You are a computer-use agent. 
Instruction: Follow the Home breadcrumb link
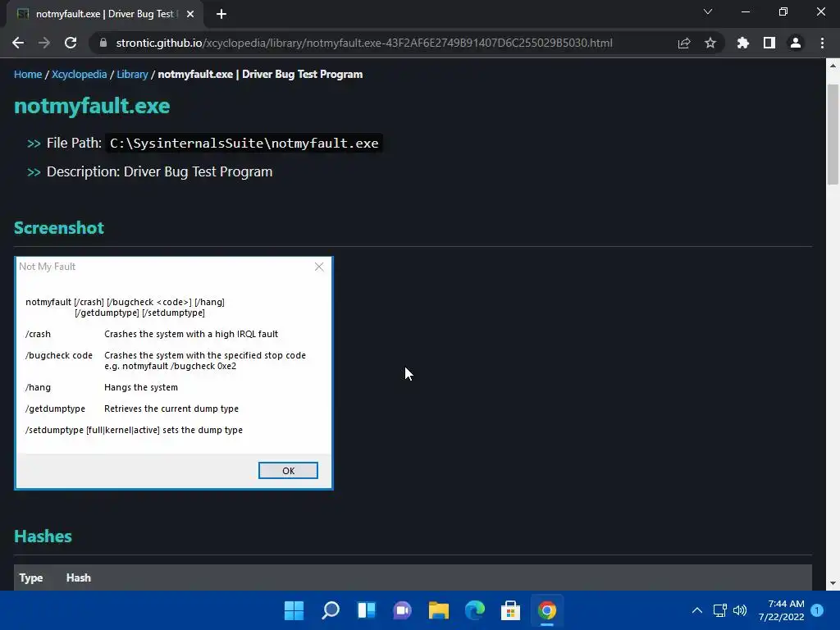[28, 75]
